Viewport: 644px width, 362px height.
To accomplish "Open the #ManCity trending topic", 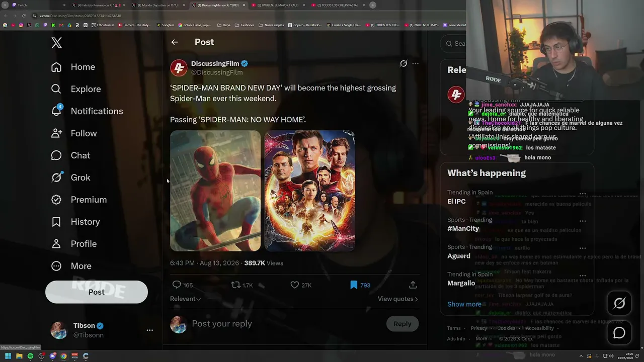I will (463, 229).
